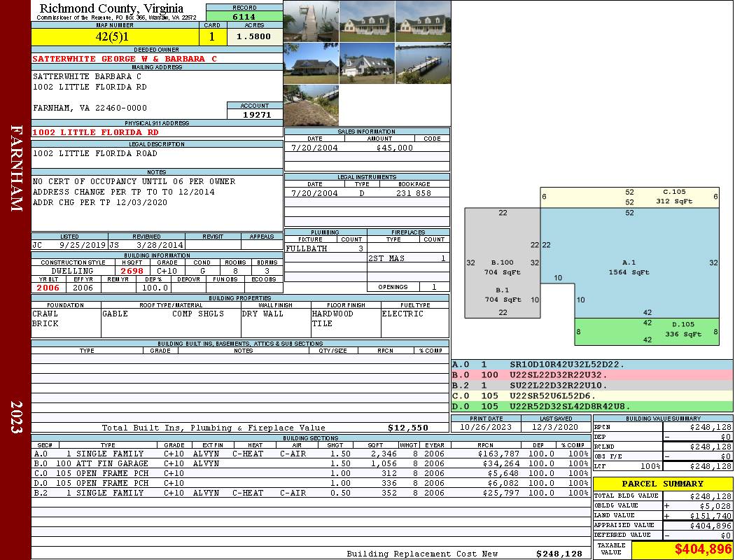This screenshot has width=735, height=560.
Task: Click the yellow PARCEL SUMMARY header
Action: point(663,484)
